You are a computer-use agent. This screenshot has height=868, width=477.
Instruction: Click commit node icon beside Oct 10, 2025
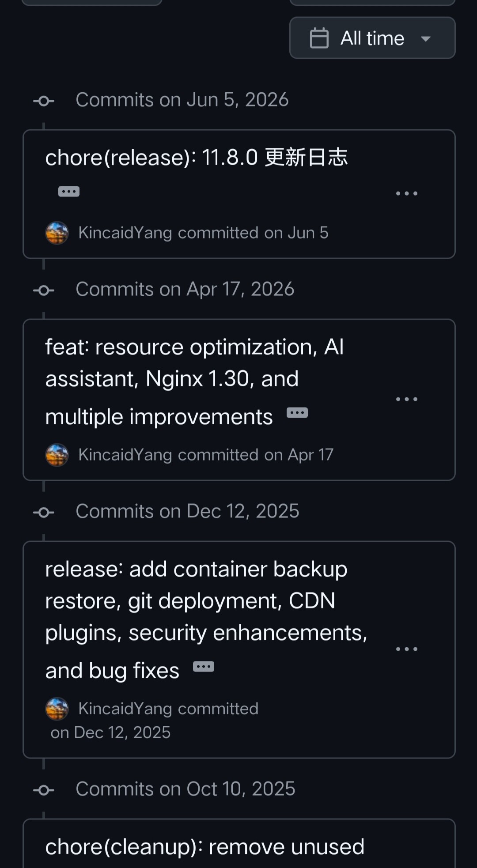pyautogui.click(x=44, y=790)
